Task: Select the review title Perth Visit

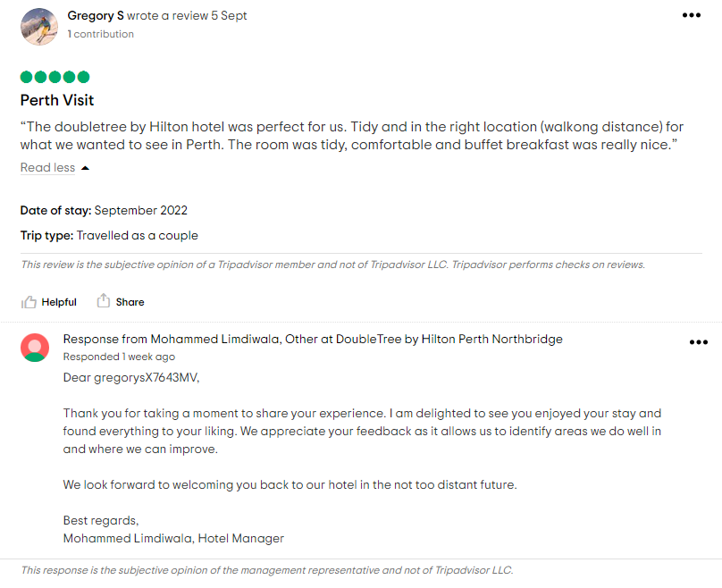Action: click(56, 100)
